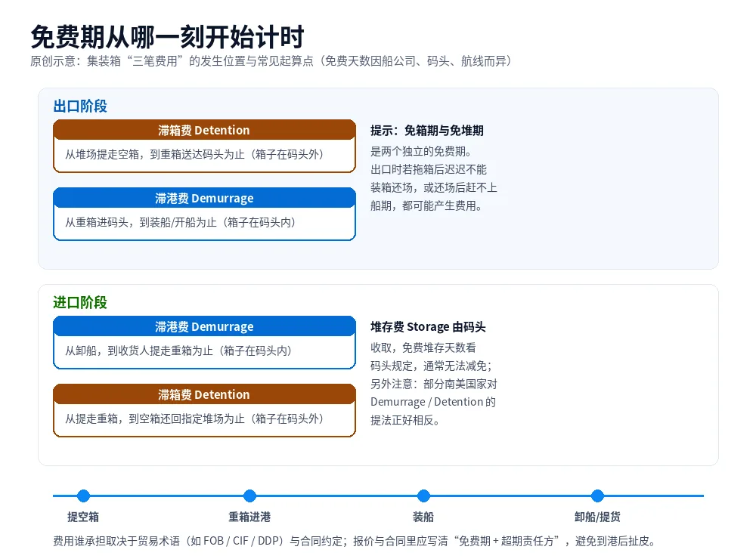The width and height of the screenshot is (756, 559).
Task: Click the subtitle starting 原创示意：集装箱
Action: [x=271, y=61]
